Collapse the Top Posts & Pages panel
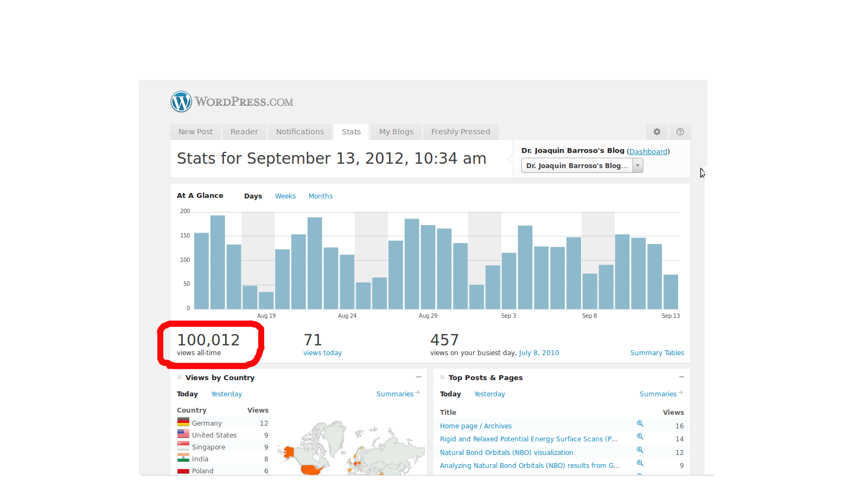This screenshot has width=868, height=488. 681,377
